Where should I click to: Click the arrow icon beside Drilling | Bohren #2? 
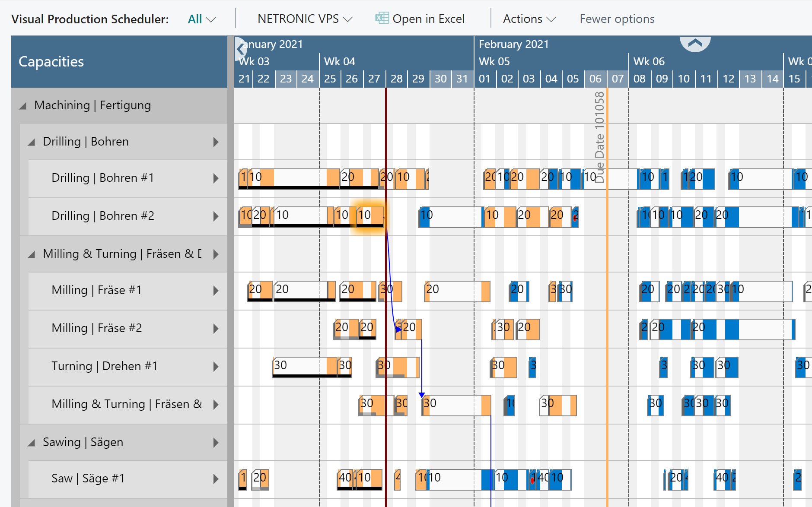pyautogui.click(x=216, y=216)
